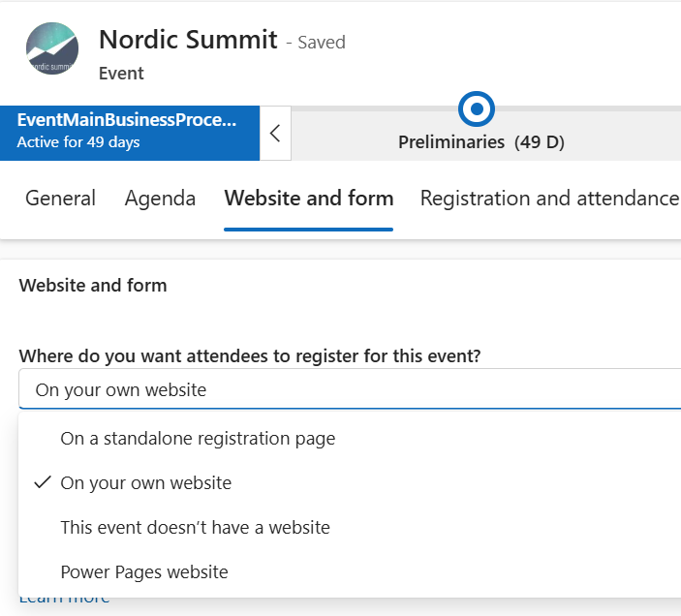681x616 pixels.
Task: Select the Preliminaries stage circle
Action: [477, 108]
